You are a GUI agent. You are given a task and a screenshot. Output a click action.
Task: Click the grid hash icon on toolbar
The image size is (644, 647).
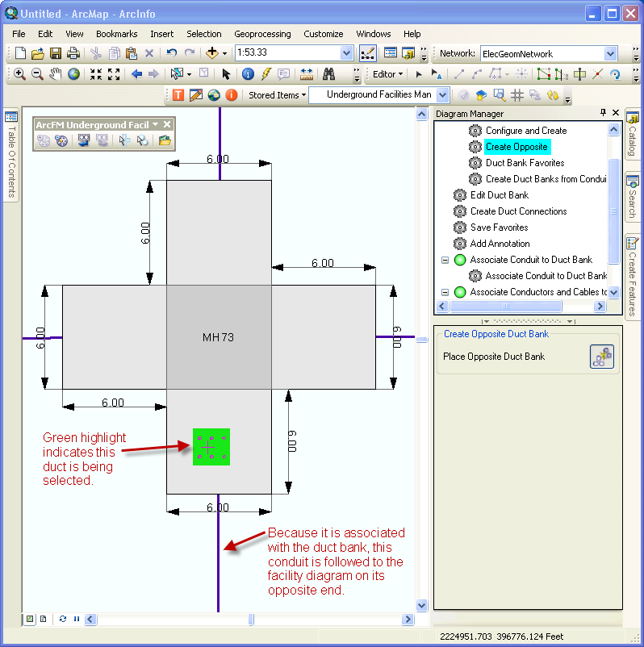pos(516,95)
